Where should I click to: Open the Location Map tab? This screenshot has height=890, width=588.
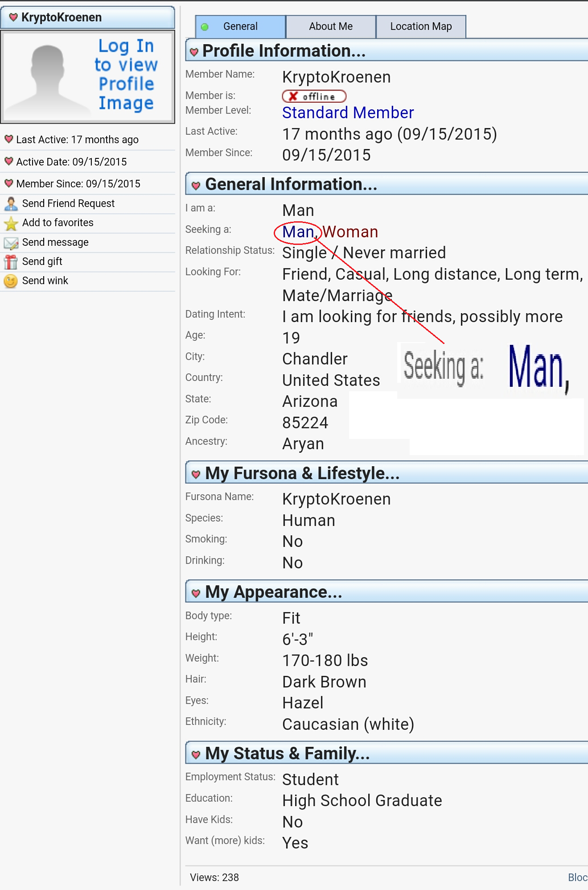pos(421,27)
